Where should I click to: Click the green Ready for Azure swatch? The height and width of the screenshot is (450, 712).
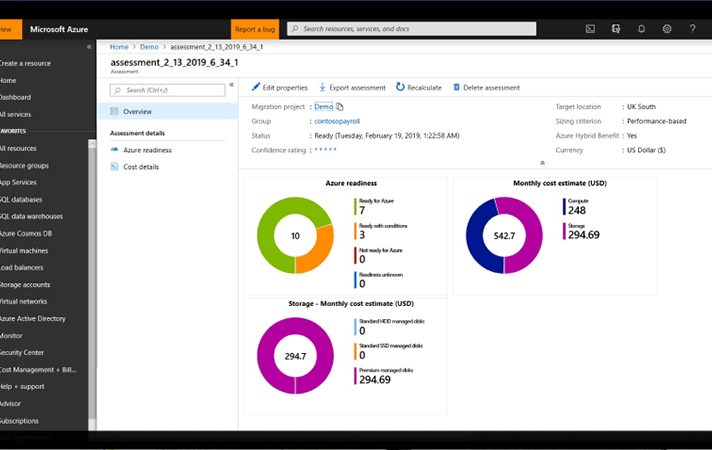point(355,207)
